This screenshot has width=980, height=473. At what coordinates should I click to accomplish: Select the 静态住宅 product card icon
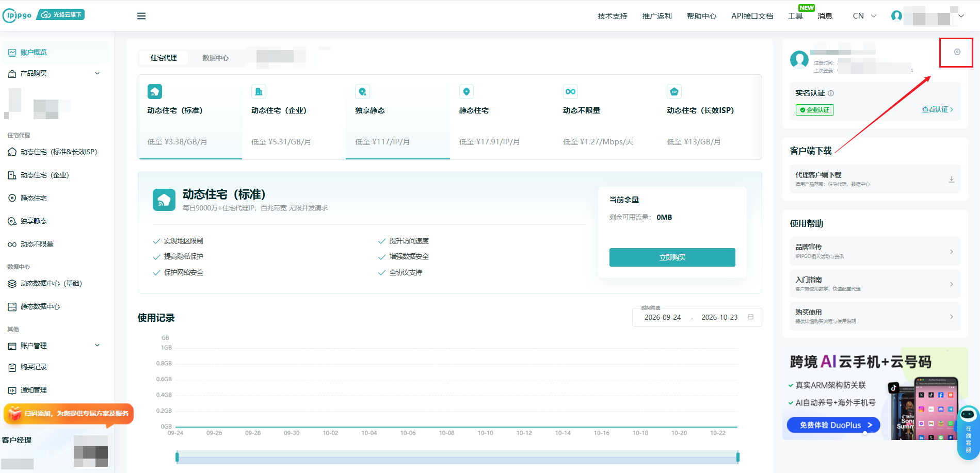[x=467, y=91]
